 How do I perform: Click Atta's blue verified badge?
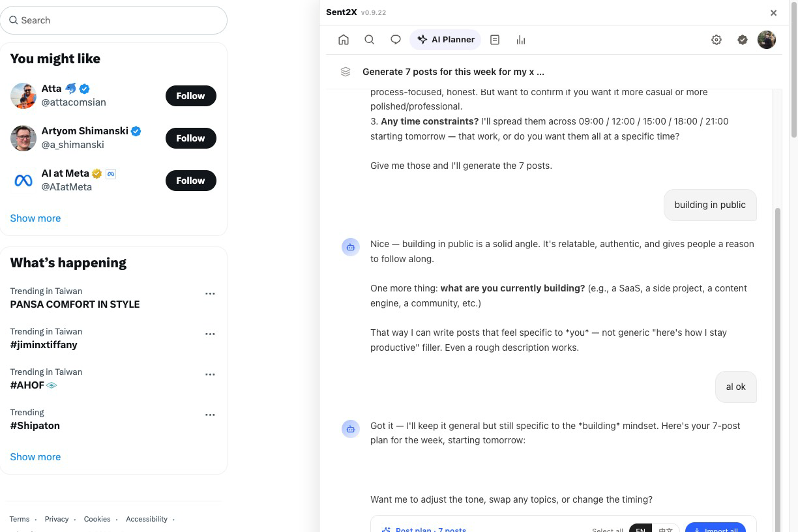pyautogui.click(x=85, y=89)
